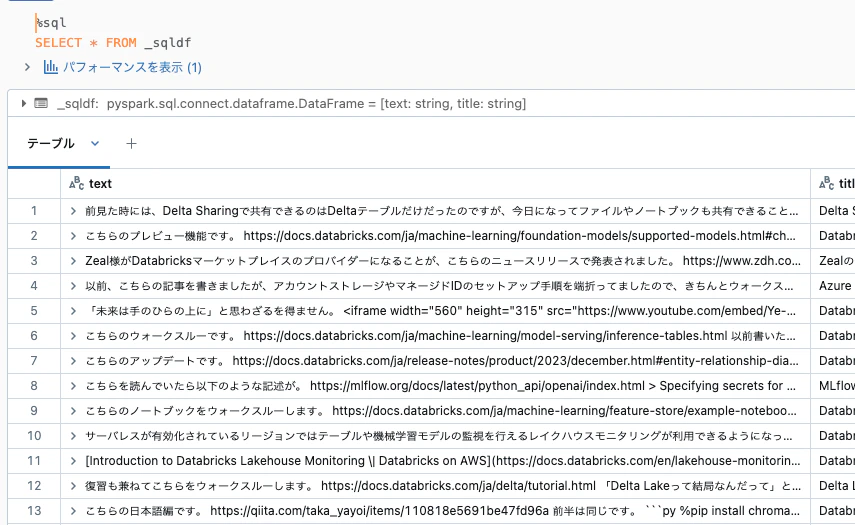
Task: Select row number 13
Action: [34, 511]
